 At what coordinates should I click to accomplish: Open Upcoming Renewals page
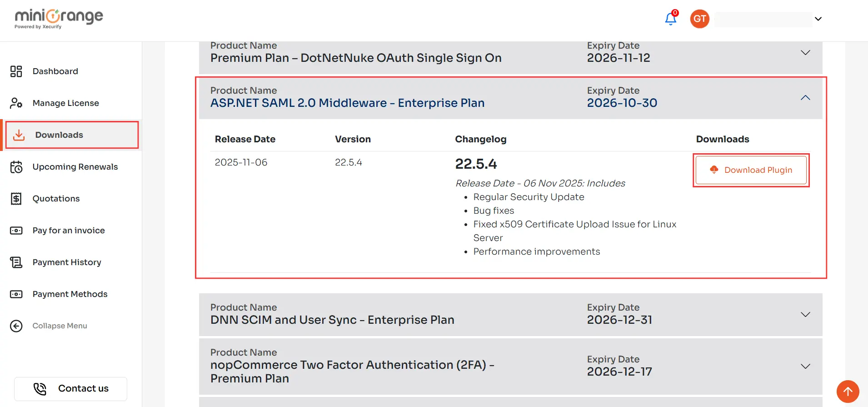[75, 167]
